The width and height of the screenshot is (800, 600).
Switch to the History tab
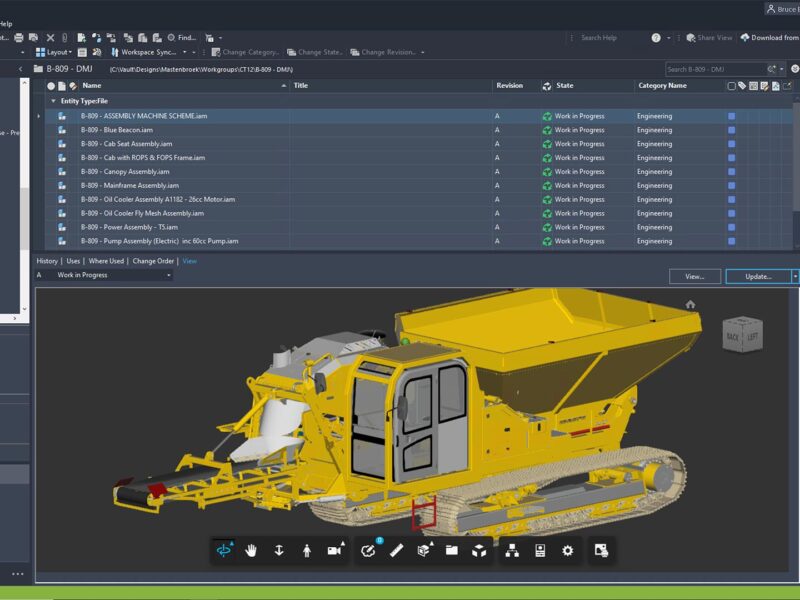click(47, 261)
